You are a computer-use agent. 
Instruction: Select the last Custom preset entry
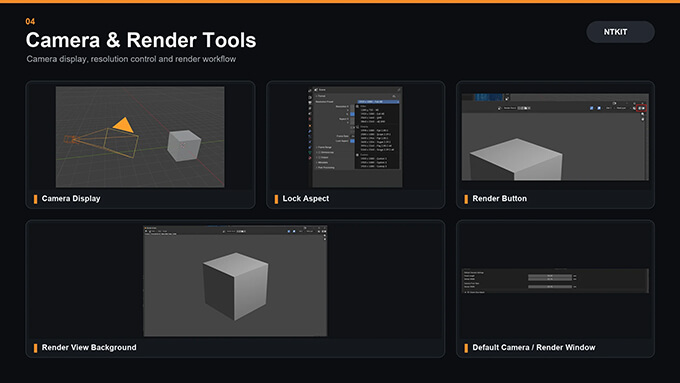point(374,166)
